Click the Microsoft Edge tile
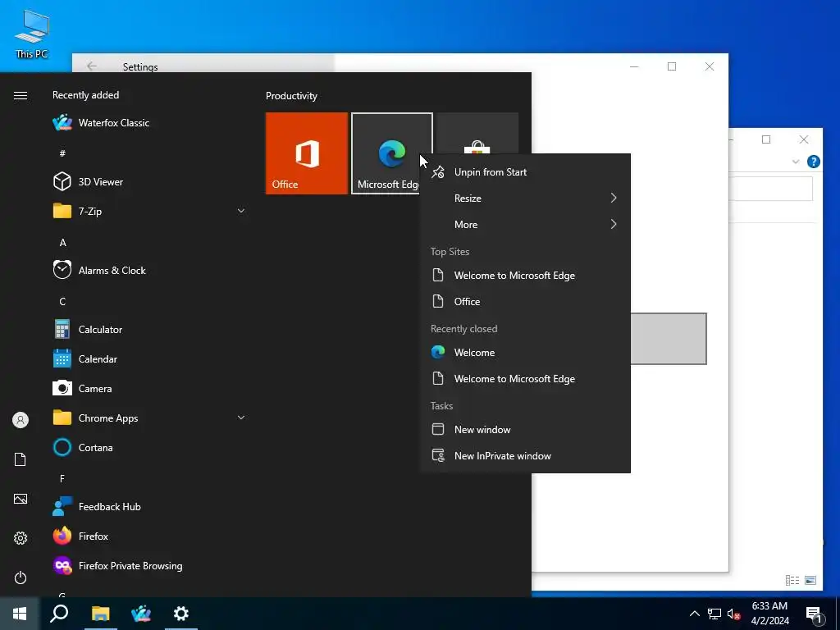 tap(391, 153)
